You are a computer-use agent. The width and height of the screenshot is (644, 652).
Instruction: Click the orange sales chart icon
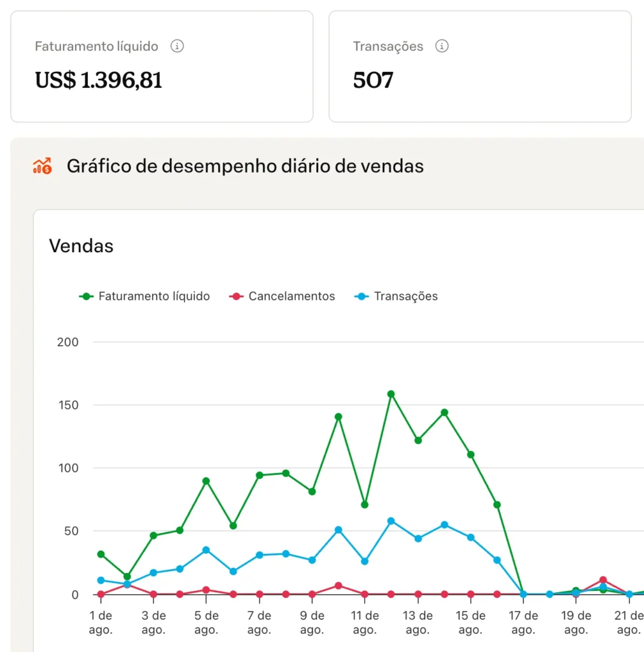(43, 166)
